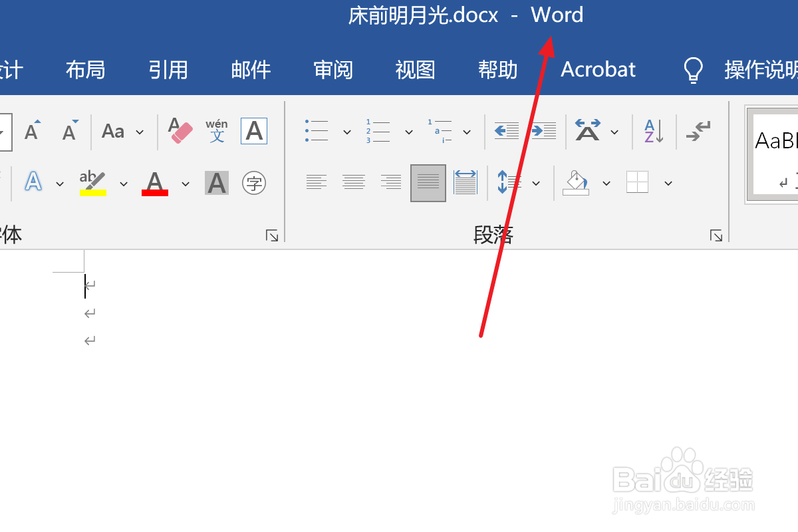Open the Phonetic Guide (wén) tool
Image resolution: width=798 pixels, height=532 pixels.
[217, 130]
